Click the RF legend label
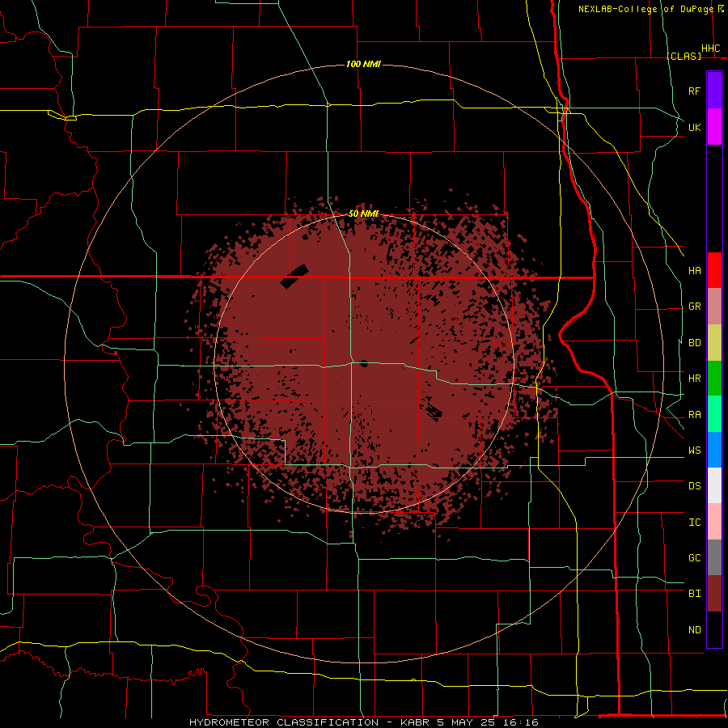This screenshot has height=728, width=728. click(x=694, y=91)
